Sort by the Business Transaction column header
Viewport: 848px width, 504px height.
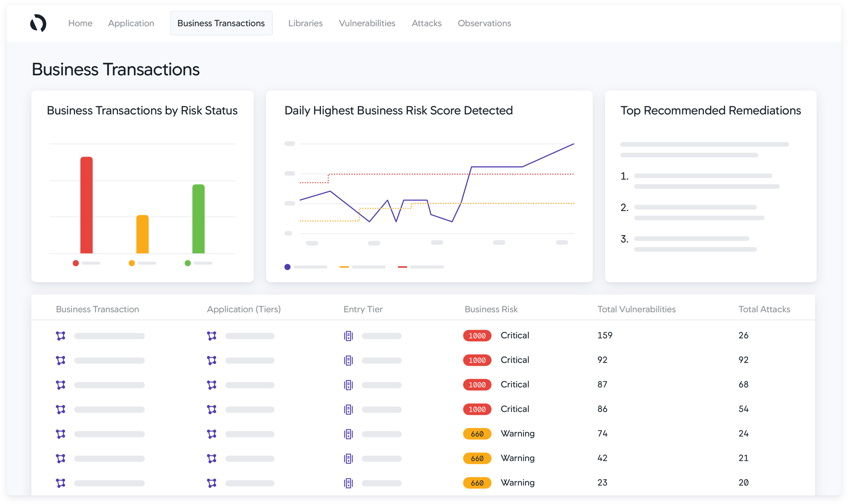tap(98, 309)
